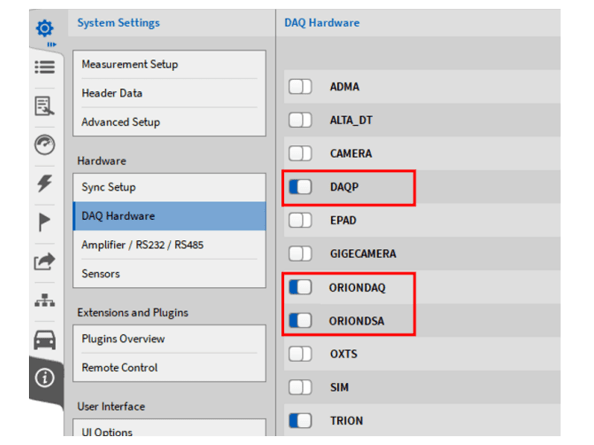Open Remote Control settings entry
This screenshot has height=445, width=594.
[x=169, y=367]
